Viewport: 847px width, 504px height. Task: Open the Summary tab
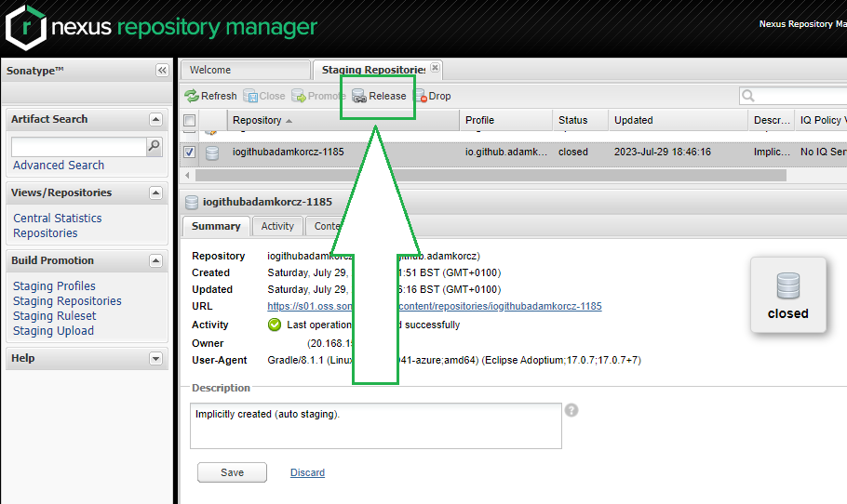coord(216,226)
